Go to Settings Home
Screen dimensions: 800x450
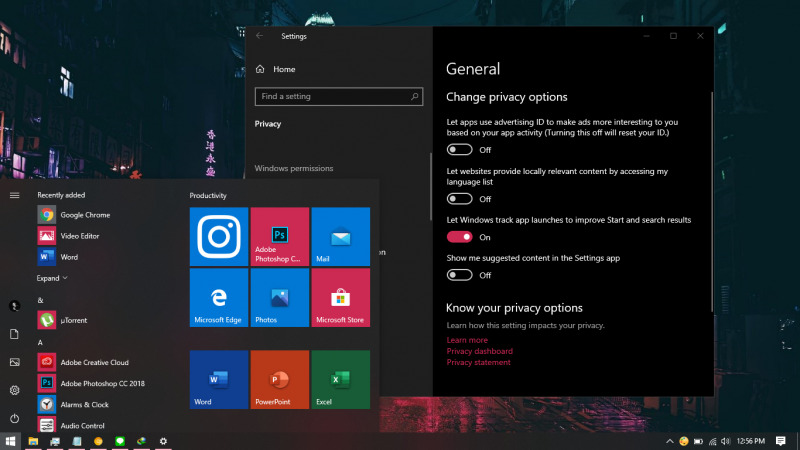(276, 69)
